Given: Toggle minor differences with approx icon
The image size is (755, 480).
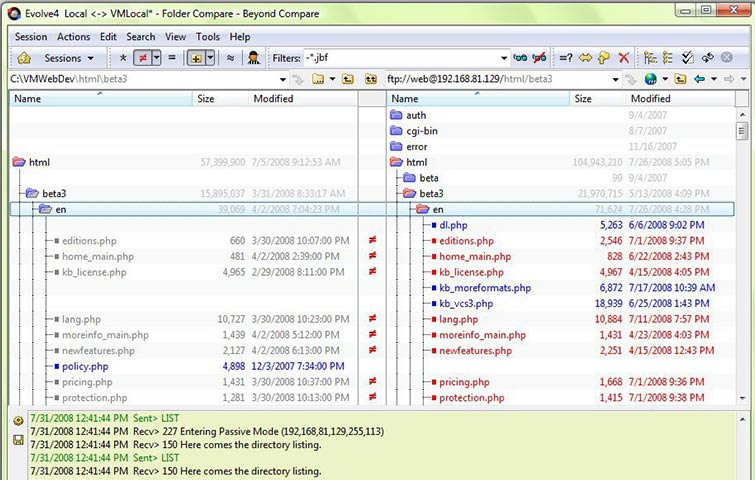Looking at the screenshot, I should click(230, 58).
